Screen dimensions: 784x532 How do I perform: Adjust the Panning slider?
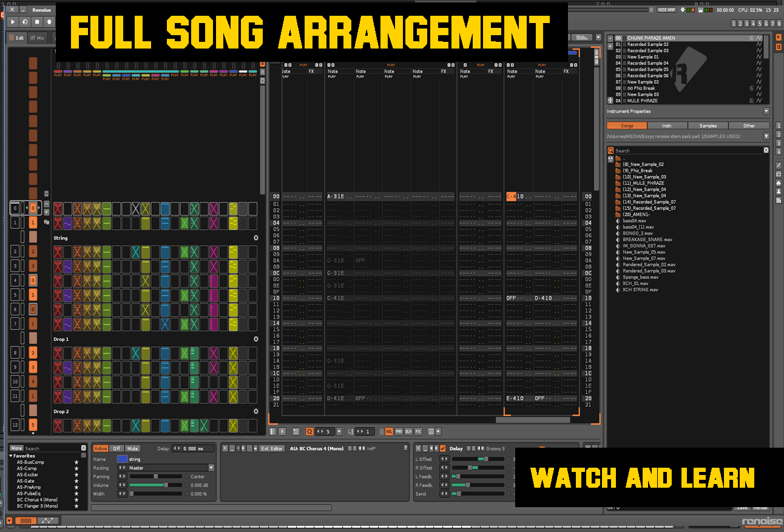155,477
